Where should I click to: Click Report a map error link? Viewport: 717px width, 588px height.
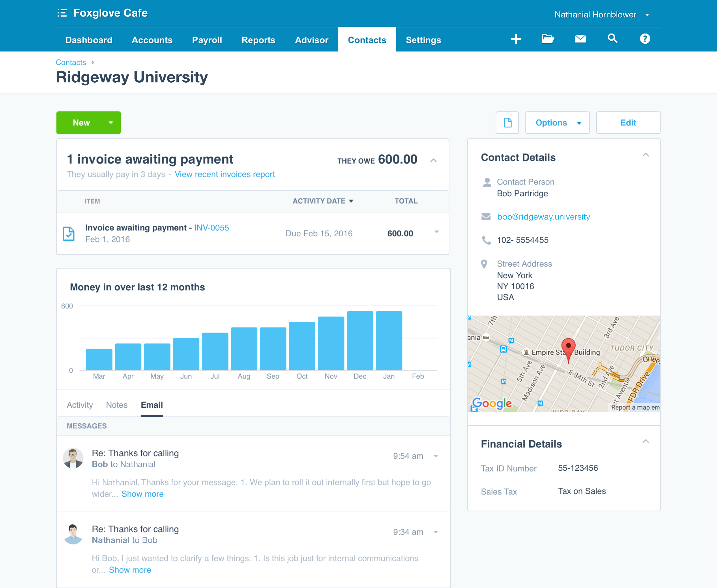[x=635, y=407]
